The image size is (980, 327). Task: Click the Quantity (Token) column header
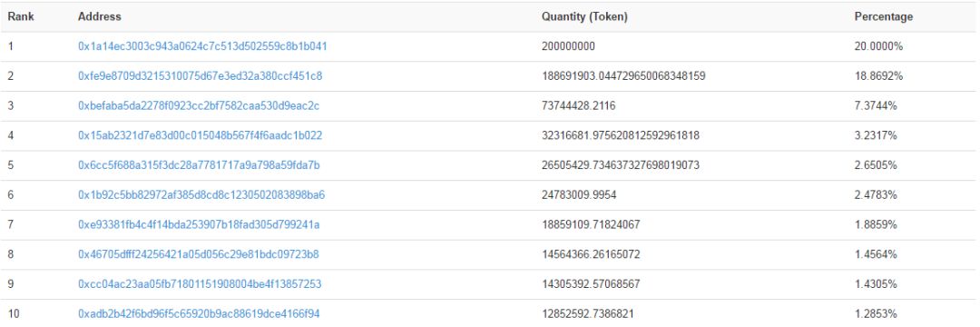pyautogui.click(x=584, y=17)
